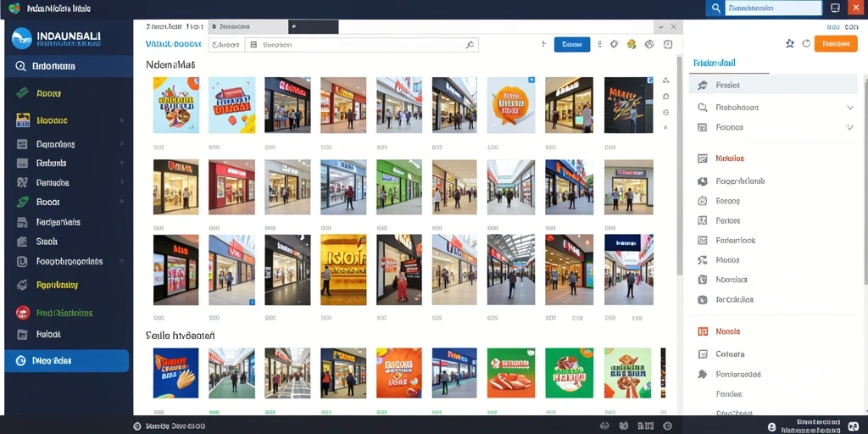The image size is (868, 434).
Task: Click inside the top title bar search field
Action: (x=773, y=8)
